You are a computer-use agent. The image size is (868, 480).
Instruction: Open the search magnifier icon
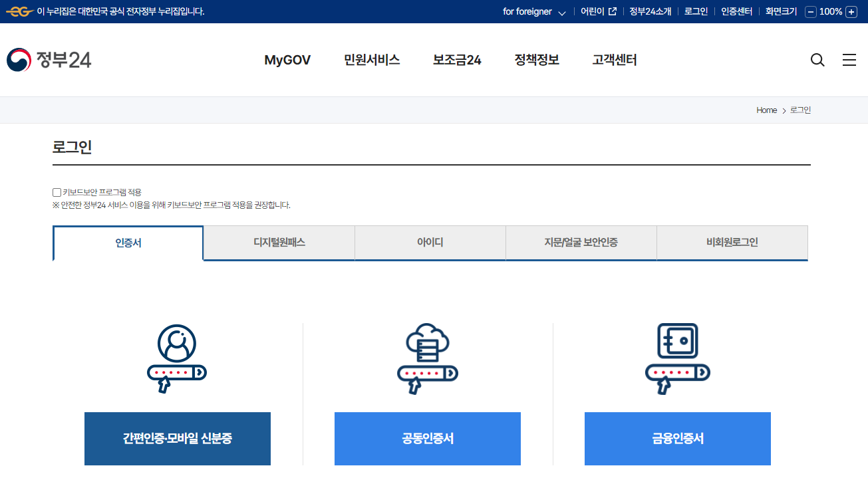(817, 60)
